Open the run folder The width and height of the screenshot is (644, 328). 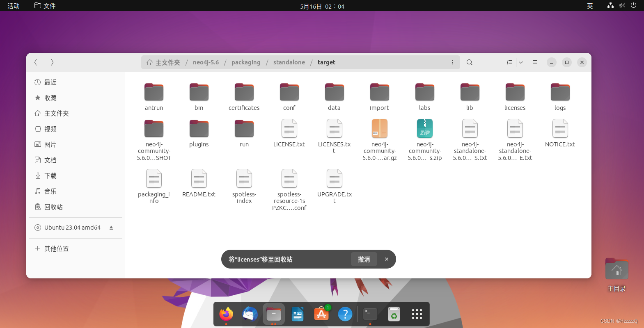pos(244,134)
